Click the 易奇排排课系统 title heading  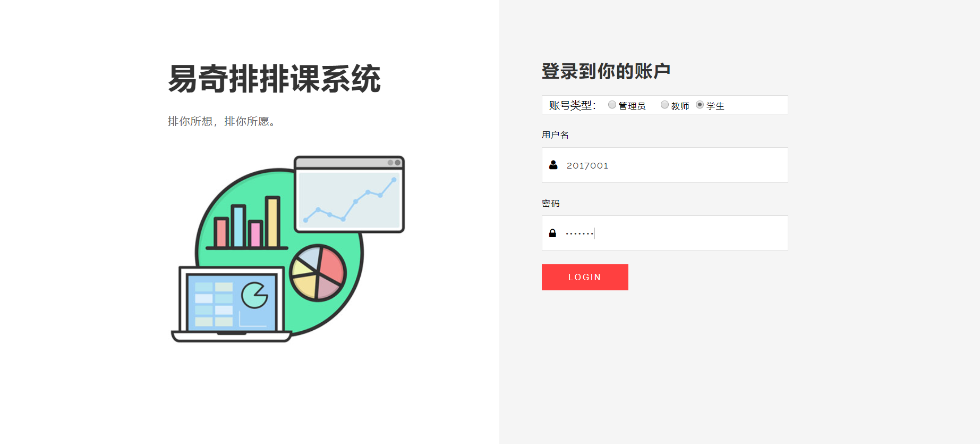274,79
